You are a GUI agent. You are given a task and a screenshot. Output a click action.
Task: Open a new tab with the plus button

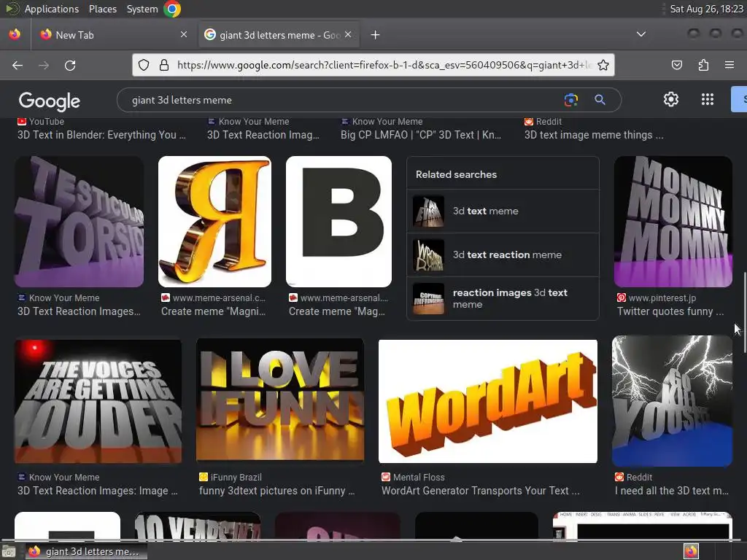point(376,35)
